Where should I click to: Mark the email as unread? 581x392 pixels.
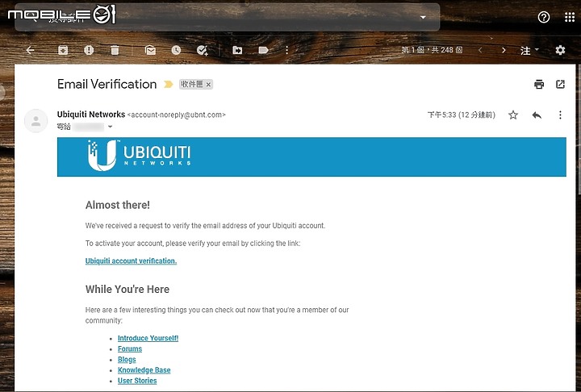(x=150, y=50)
